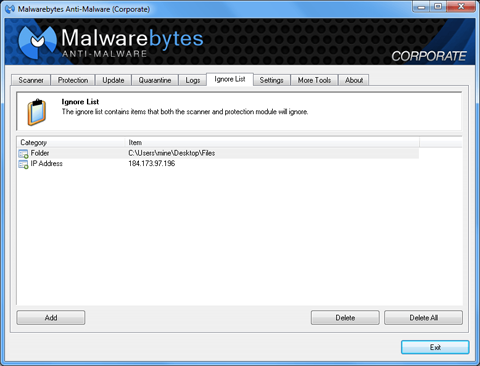Switch to More Tools tab
The width and height of the screenshot is (480, 366).
(314, 80)
